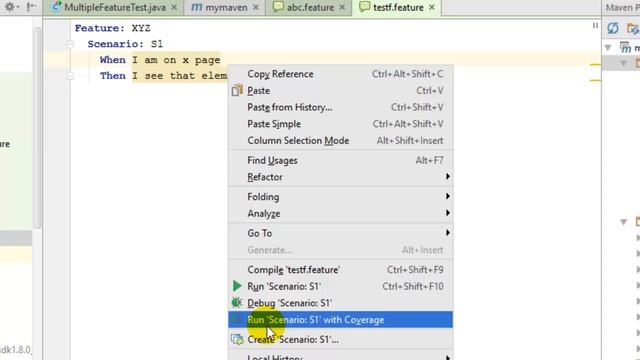Select Run 'Scenario: S1' with Coverage
The height and width of the screenshot is (360, 640).
click(340, 320)
